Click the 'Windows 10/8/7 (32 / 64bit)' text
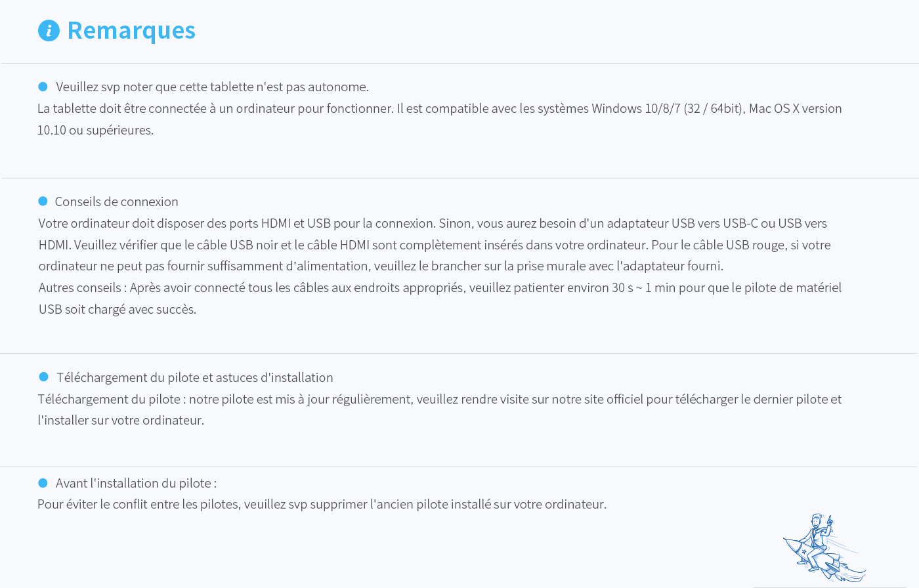The height and width of the screenshot is (588, 919). pyautogui.click(x=668, y=108)
